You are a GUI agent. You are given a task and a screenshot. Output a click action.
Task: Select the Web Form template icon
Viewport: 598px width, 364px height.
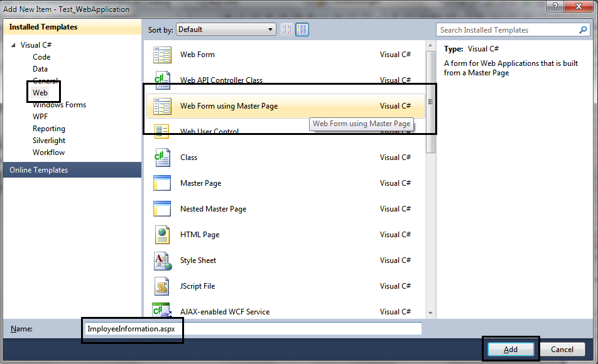(162, 55)
